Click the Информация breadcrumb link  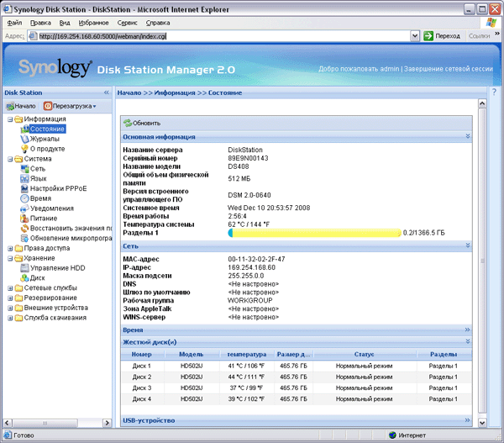tap(175, 93)
